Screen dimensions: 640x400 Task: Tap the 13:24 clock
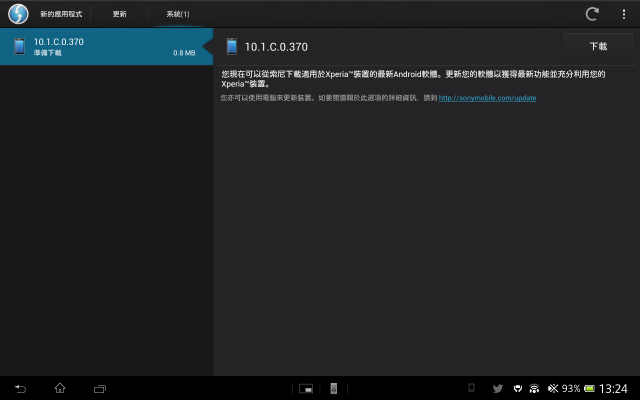613,389
